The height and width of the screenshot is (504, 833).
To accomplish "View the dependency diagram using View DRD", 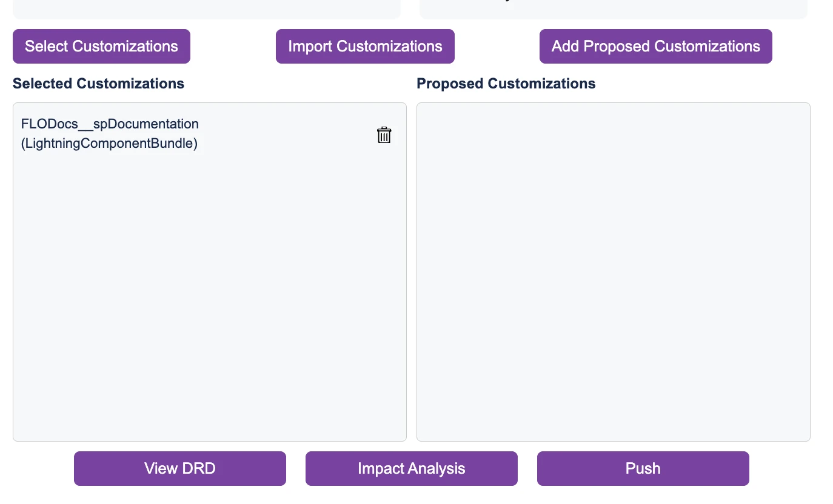I will pos(179,468).
